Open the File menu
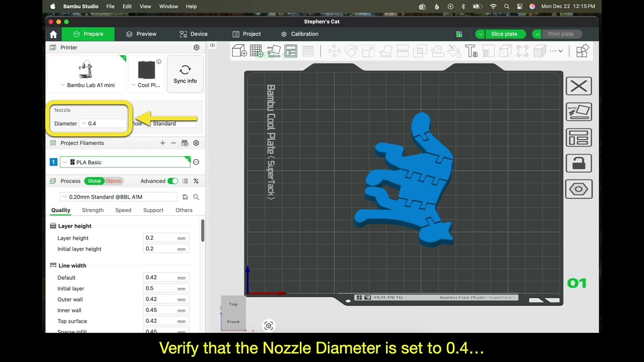The width and height of the screenshot is (644, 362). [x=110, y=7]
